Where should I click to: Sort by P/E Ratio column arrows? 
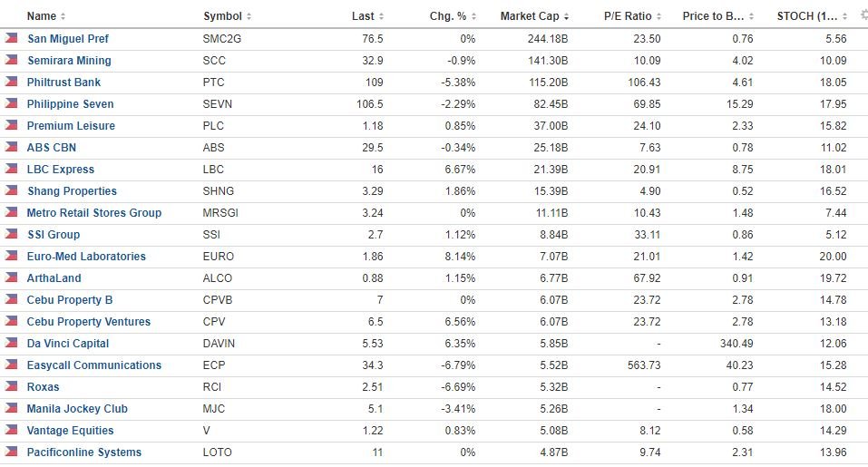point(658,16)
